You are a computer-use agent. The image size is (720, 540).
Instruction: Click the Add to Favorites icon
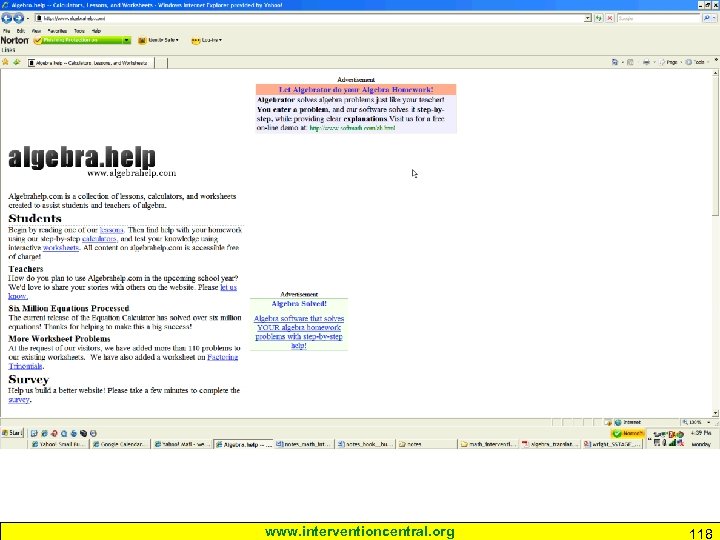(17, 62)
